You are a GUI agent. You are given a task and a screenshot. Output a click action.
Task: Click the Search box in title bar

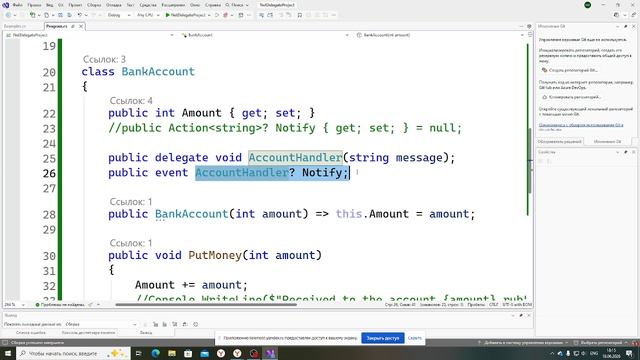tap(237, 5)
